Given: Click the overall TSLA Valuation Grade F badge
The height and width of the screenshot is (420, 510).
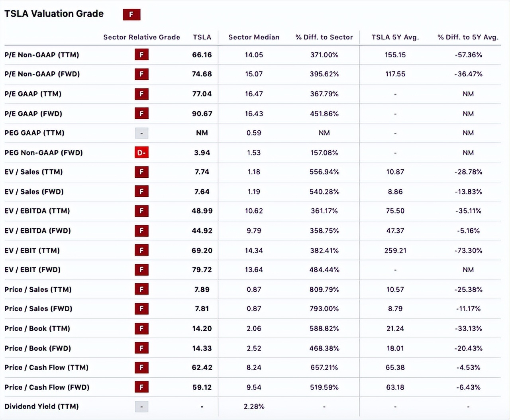Looking at the screenshot, I should tap(131, 15).
